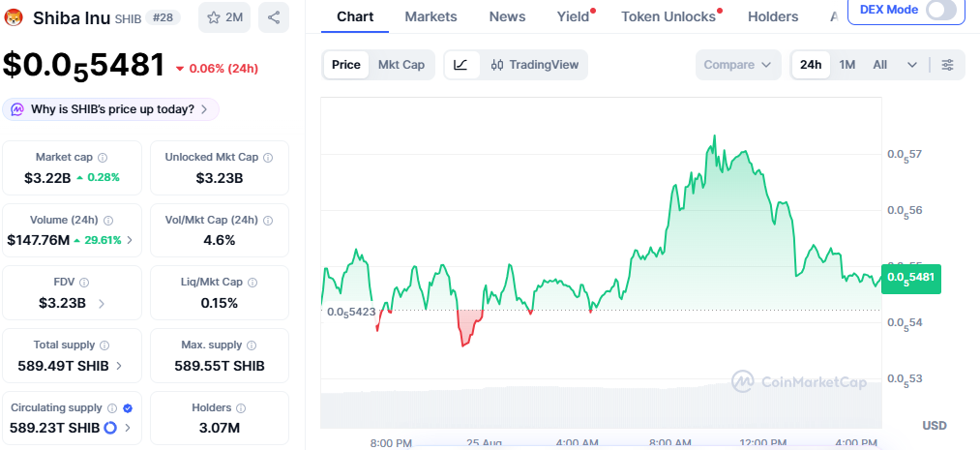Click the chart's volume bars area

click(x=601, y=406)
